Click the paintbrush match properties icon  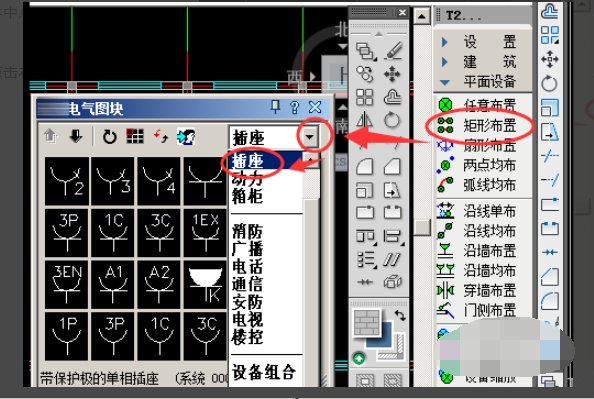tap(393, 51)
